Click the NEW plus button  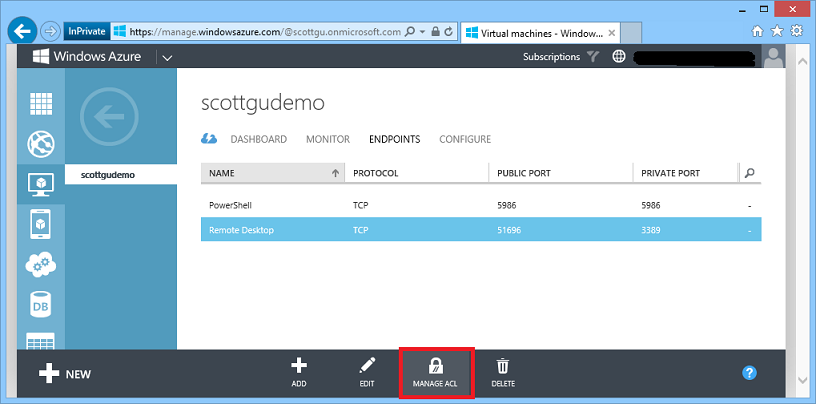(65, 374)
